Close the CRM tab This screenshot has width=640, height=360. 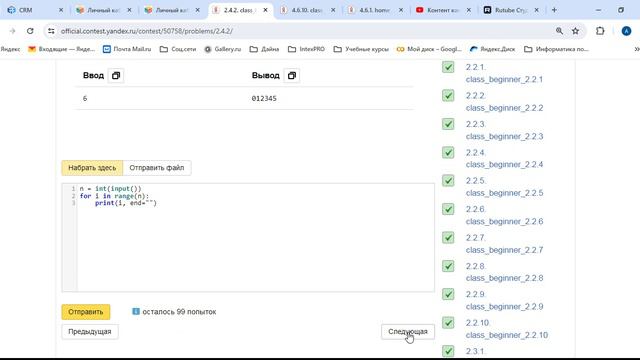coord(61,10)
